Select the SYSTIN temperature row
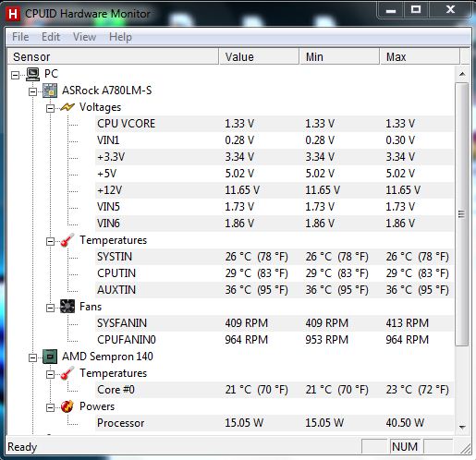The height and width of the screenshot is (460, 476). pyautogui.click(x=275, y=257)
